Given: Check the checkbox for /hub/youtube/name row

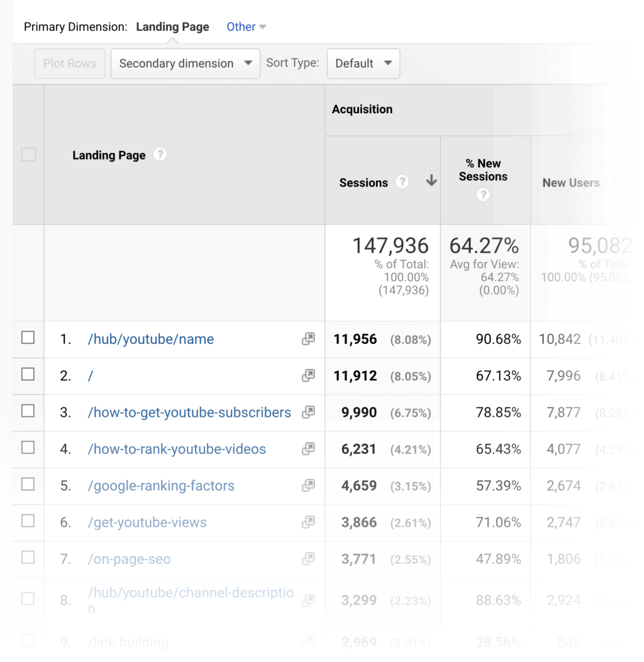Looking at the screenshot, I should (28, 339).
